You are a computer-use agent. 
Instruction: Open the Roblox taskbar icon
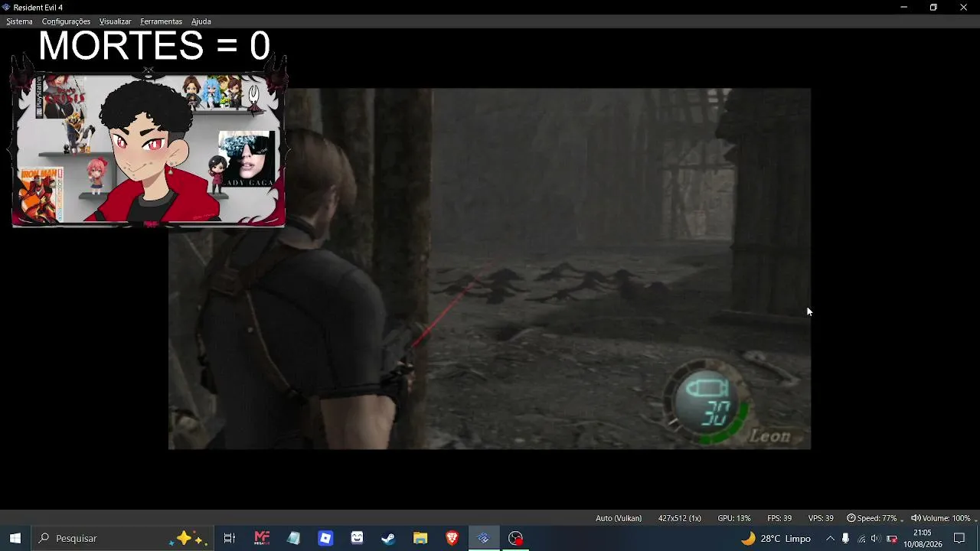325,538
